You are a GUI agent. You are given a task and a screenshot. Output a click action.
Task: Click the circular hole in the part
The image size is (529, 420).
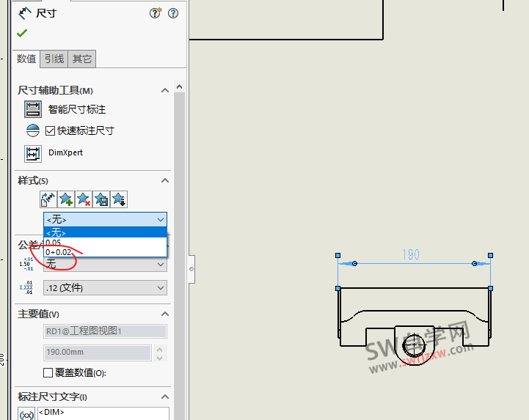[414, 345]
